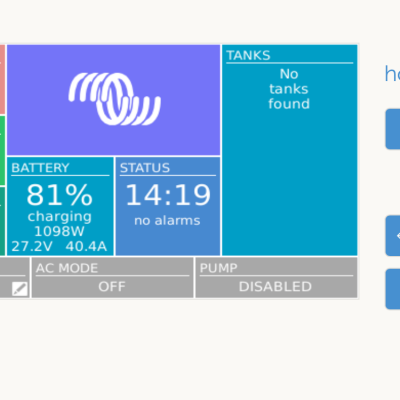Open the TANKS panel header
The image size is (400, 400).
(248, 55)
